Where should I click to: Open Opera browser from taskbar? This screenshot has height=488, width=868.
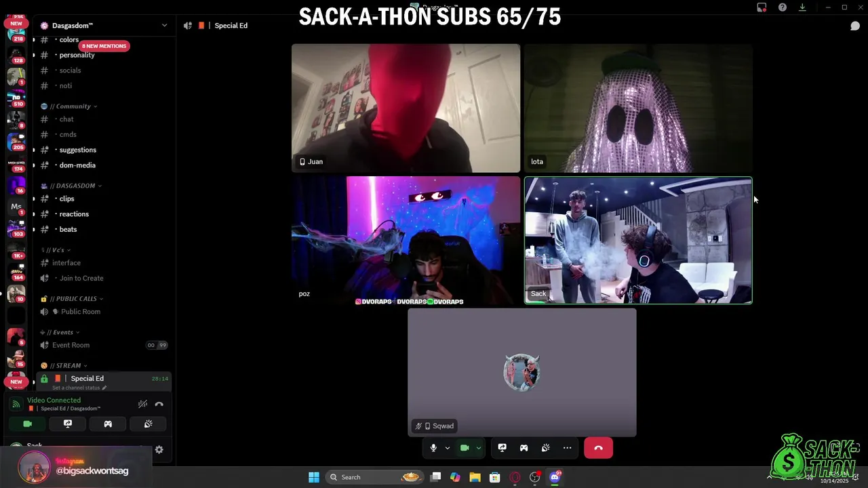tap(515, 477)
